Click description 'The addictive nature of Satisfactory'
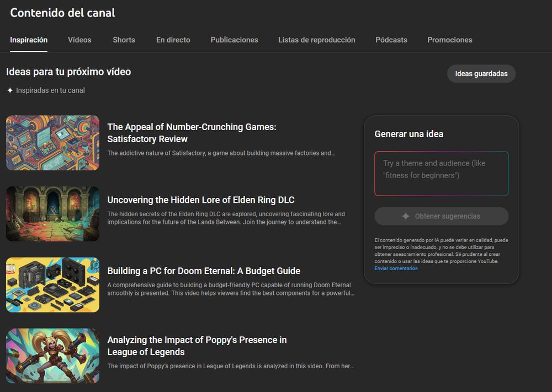Screen dimensions: 552x392 pyautogui.click(x=221, y=153)
